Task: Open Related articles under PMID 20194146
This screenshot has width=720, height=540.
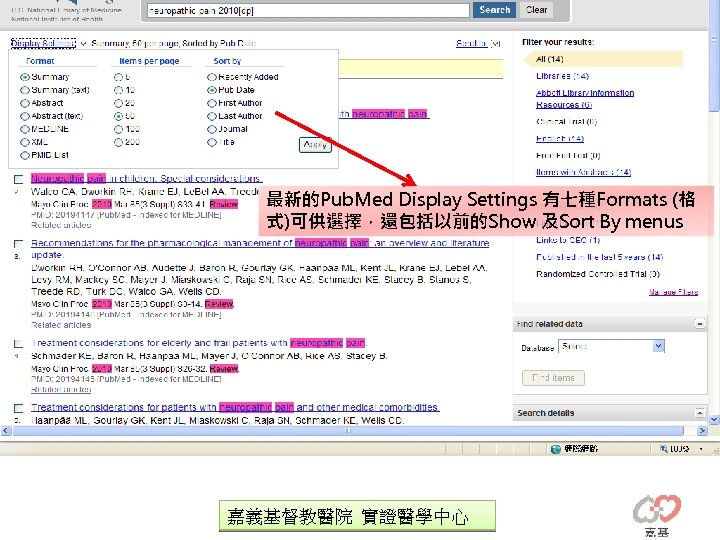Action: [61, 325]
